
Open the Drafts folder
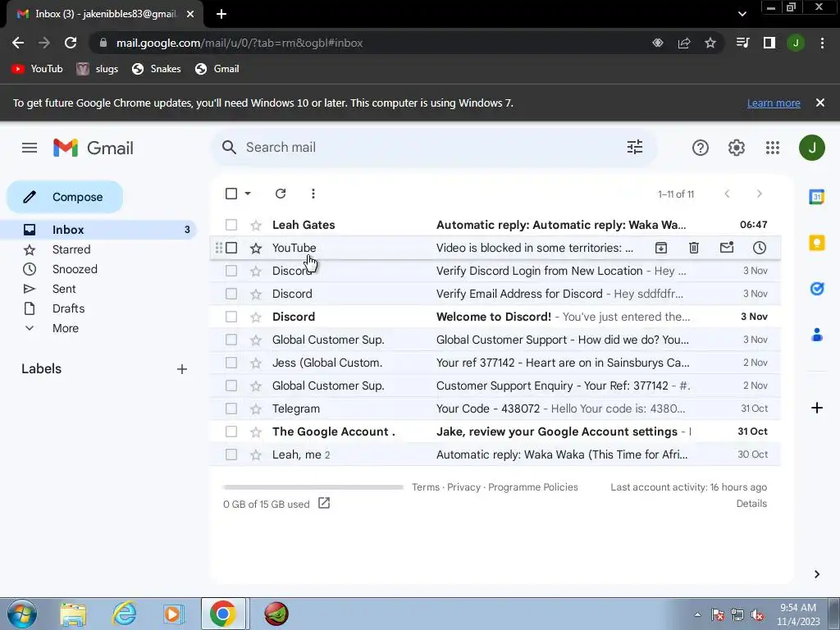(x=69, y=308)
